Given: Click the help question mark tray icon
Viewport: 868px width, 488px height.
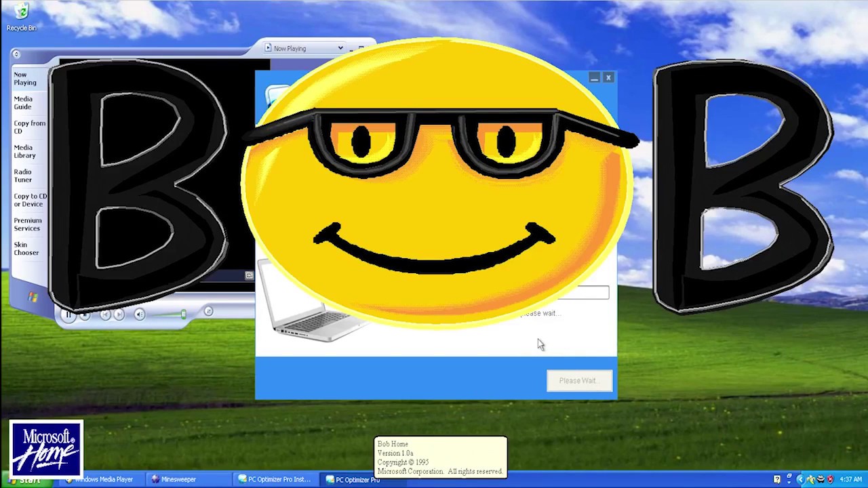Looking at the screenshot, I should [x=777, y=480].
